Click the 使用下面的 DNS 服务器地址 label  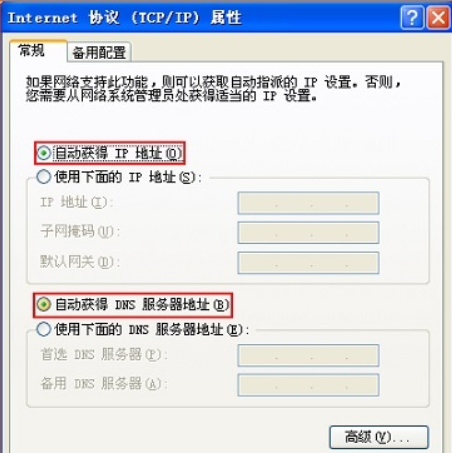coord(152,329)
